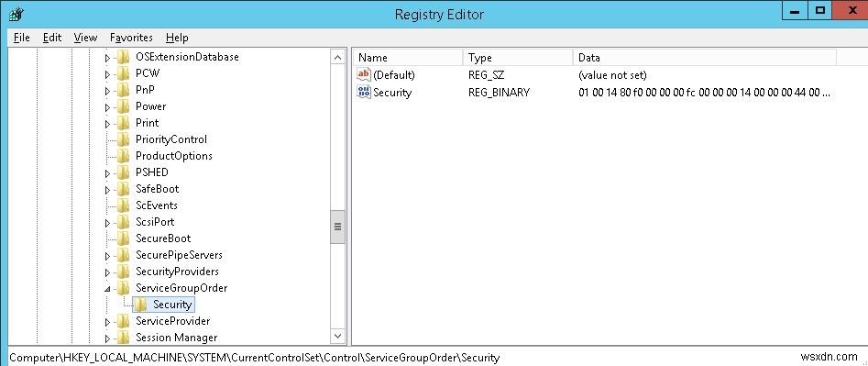This screenshot has width=868, height=366.
Task: Select the PriorityControl key label
Action: (171, 139)
